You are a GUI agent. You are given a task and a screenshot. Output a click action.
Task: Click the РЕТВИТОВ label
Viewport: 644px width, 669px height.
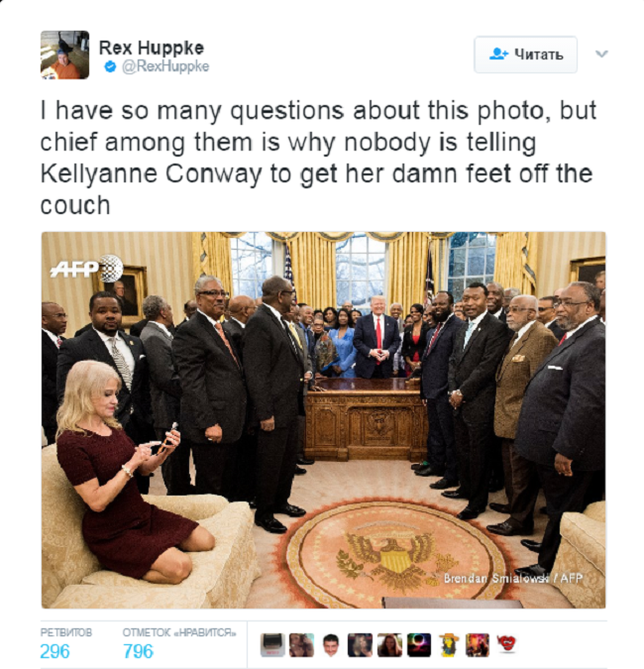point(66,632)
